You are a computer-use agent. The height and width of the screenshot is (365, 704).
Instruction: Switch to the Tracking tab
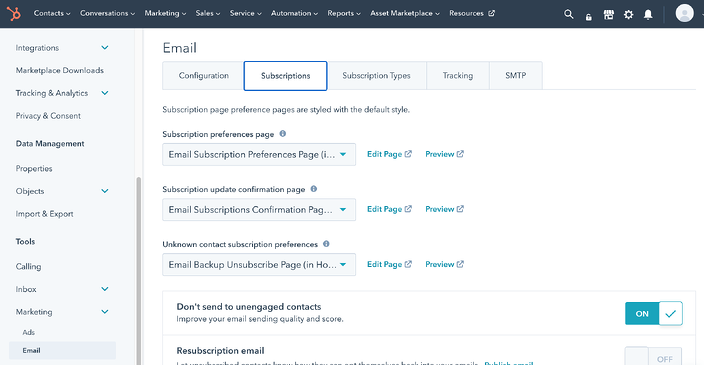point(458,75)
